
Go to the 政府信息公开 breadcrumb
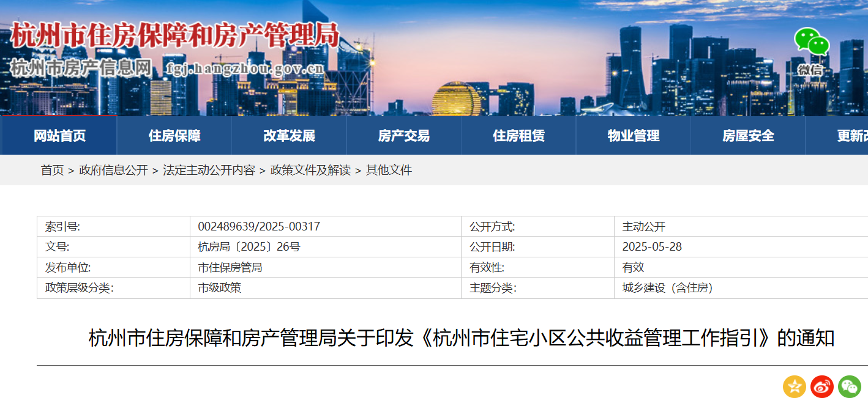coord(113,171)
